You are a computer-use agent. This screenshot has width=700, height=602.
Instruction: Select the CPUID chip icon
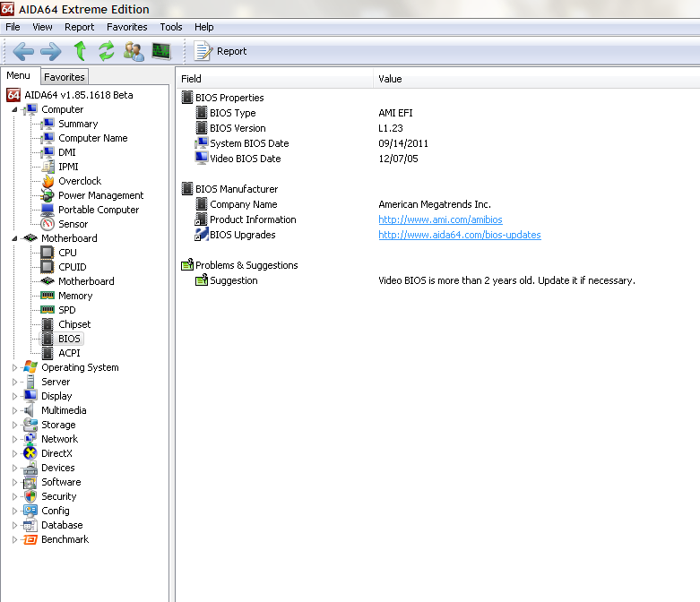point(48,267)
